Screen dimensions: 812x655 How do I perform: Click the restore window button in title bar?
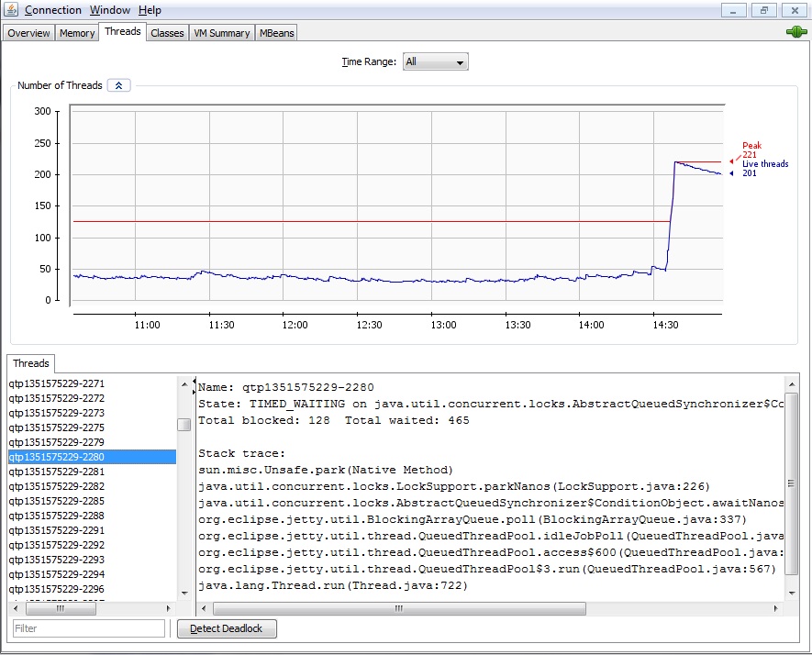click(763, 10)
